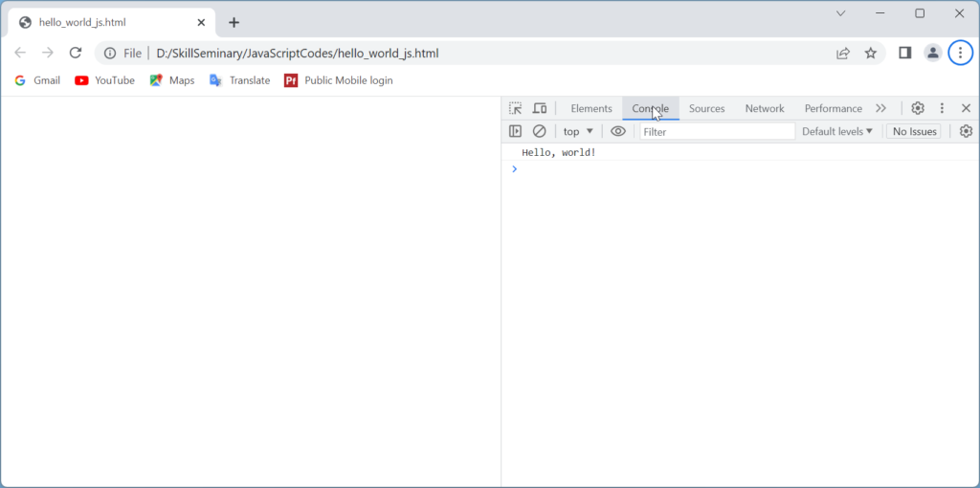Select the Hello, world! console message

559,152
